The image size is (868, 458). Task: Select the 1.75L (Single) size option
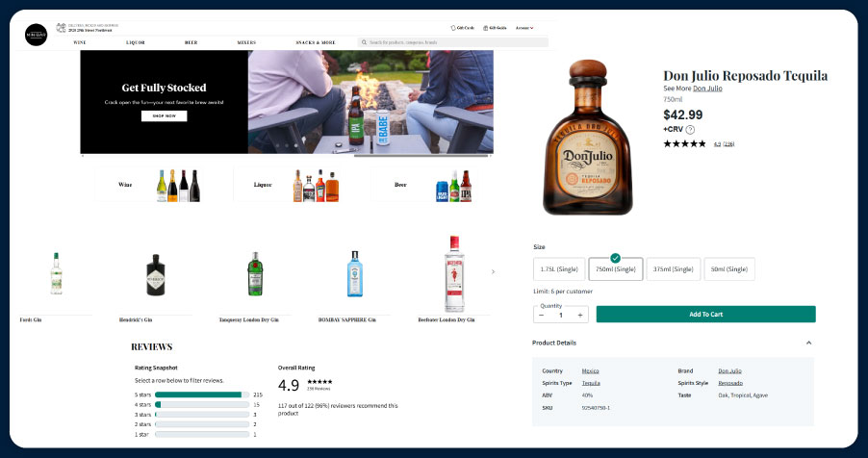click(558, 269)
